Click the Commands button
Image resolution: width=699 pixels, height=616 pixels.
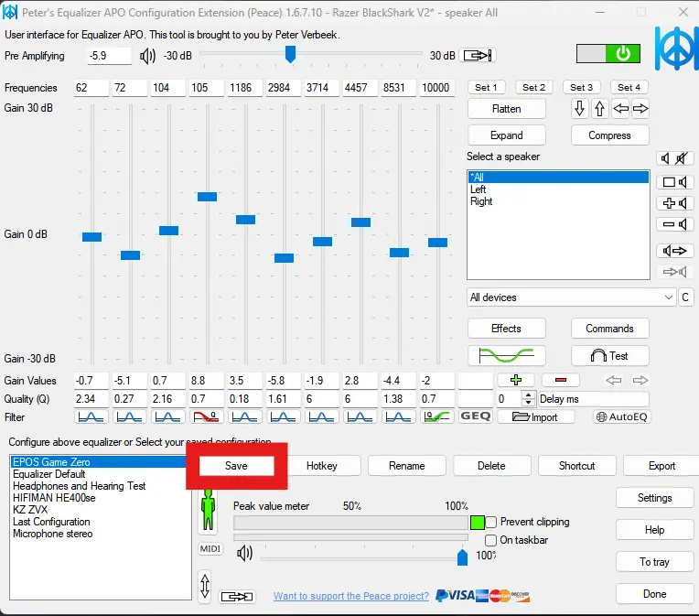click(x=609, y=329)
